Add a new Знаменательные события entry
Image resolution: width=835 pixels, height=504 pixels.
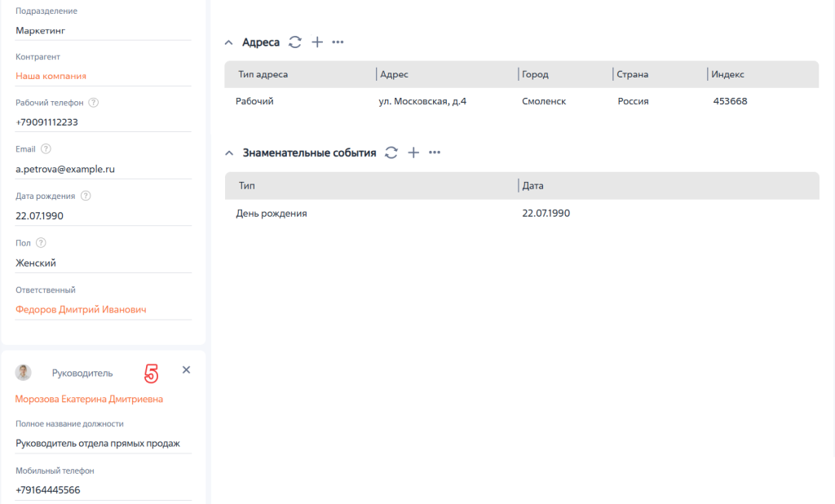413,153
